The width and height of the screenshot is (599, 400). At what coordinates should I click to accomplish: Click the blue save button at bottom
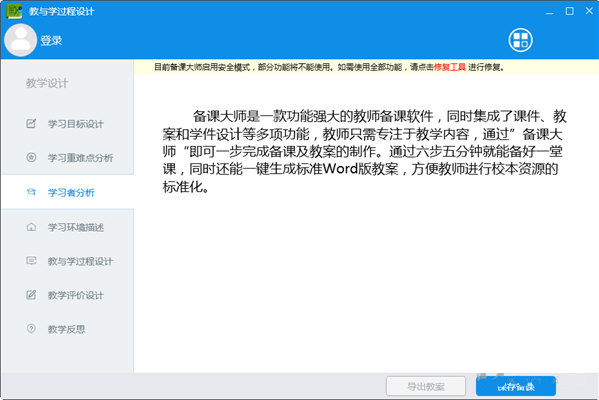pos(516,387)
